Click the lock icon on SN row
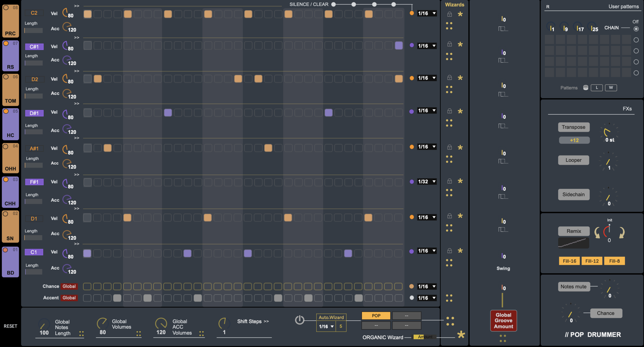The image size is (644, 347). [450, 216]
